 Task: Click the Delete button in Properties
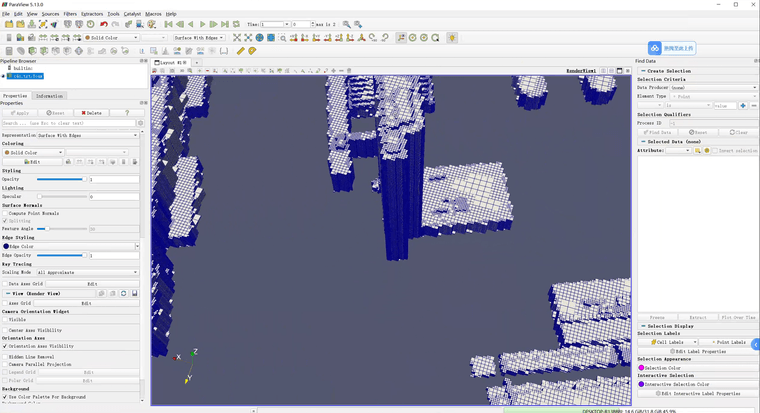pos(91,113)
